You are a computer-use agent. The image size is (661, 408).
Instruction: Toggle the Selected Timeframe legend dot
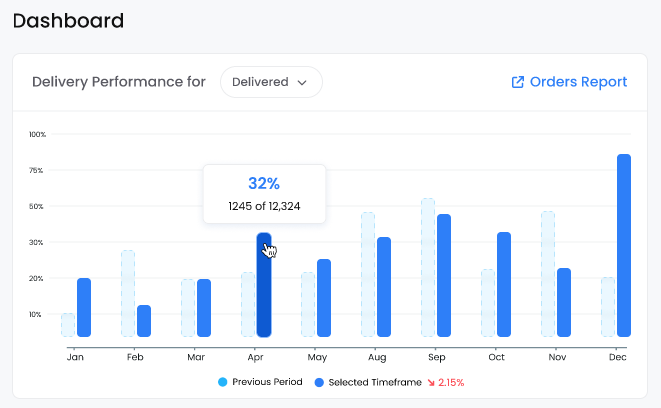319,382
